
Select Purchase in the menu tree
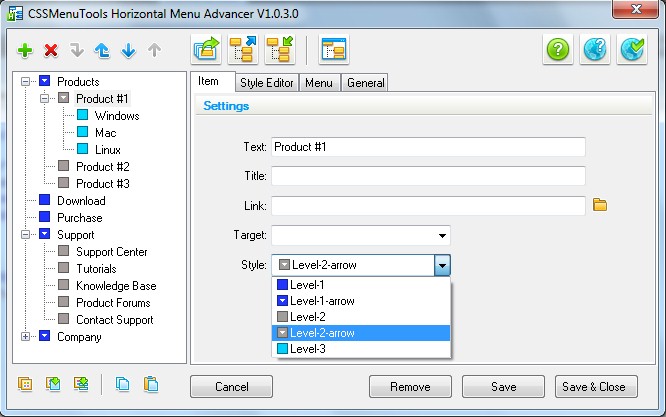pos(80,217)
